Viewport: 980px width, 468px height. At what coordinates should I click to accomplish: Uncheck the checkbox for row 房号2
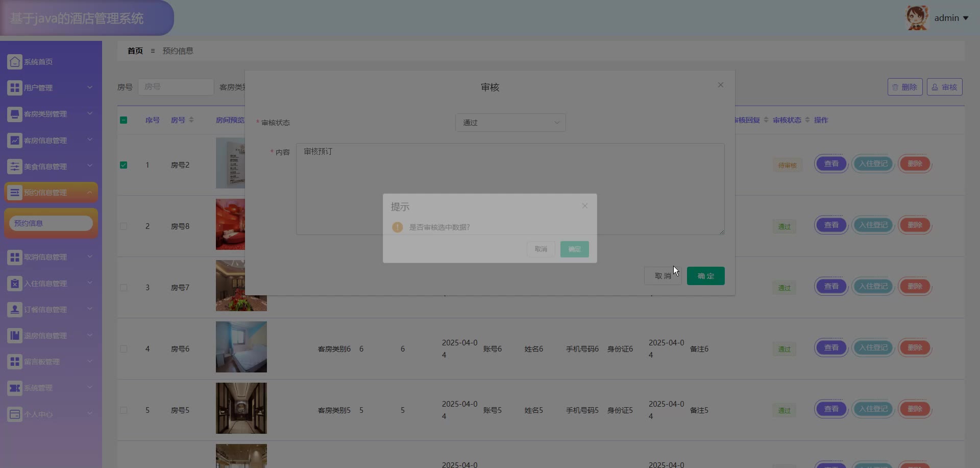pos(124,165)
